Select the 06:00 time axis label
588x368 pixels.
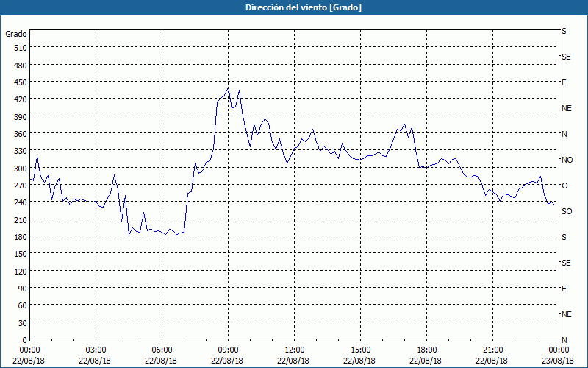point(162,350)
